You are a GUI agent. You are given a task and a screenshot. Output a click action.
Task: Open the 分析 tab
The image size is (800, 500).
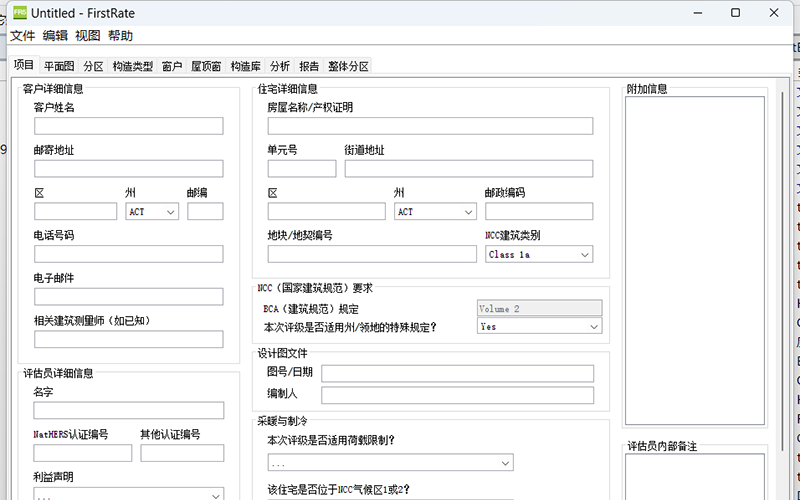(280, 66)
